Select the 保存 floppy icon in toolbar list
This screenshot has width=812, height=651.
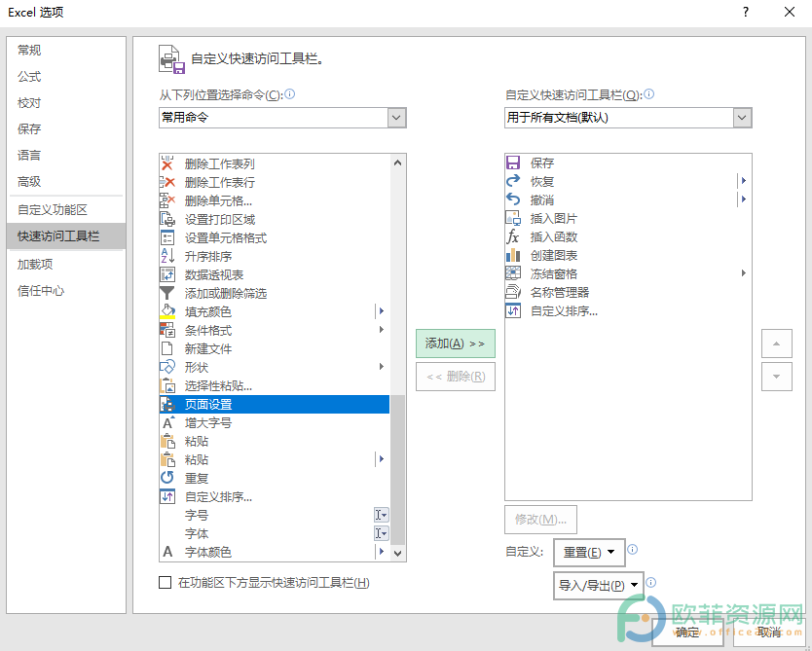[x=513, y=163]
